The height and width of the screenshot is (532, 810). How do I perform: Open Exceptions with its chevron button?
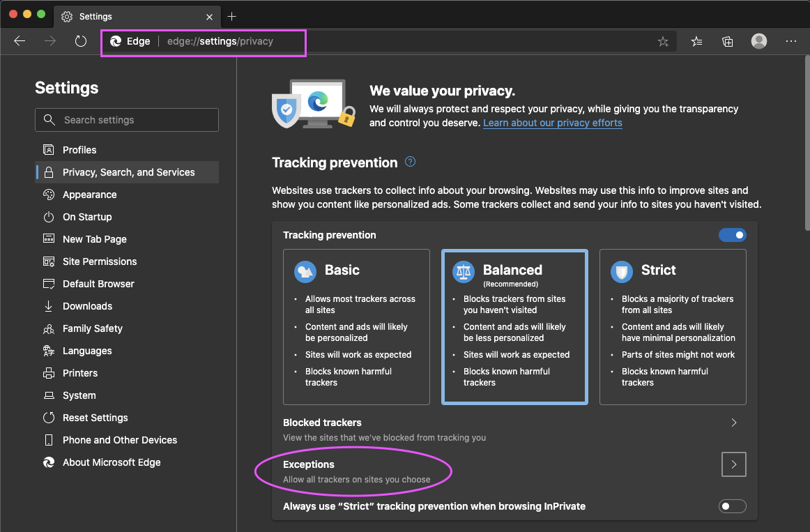click(734, 464)
